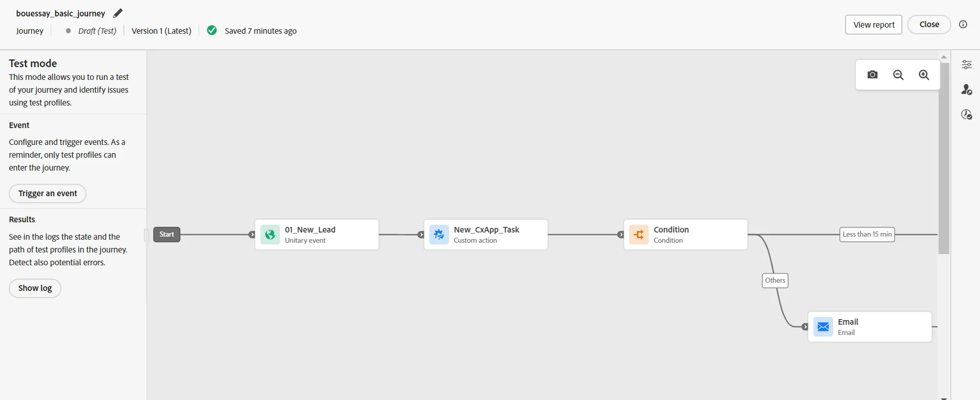980x400 pixels.
Task: Select the Email activity node
Action: pos(870,327)
